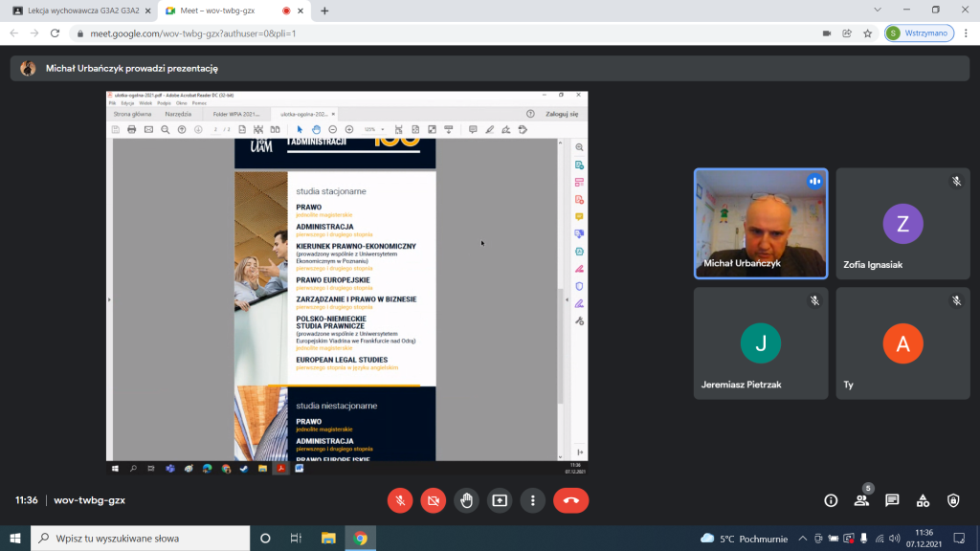Show hidden system tray icons
The image size is (980, 551).
pyautogui.click(x=804, y=538)
